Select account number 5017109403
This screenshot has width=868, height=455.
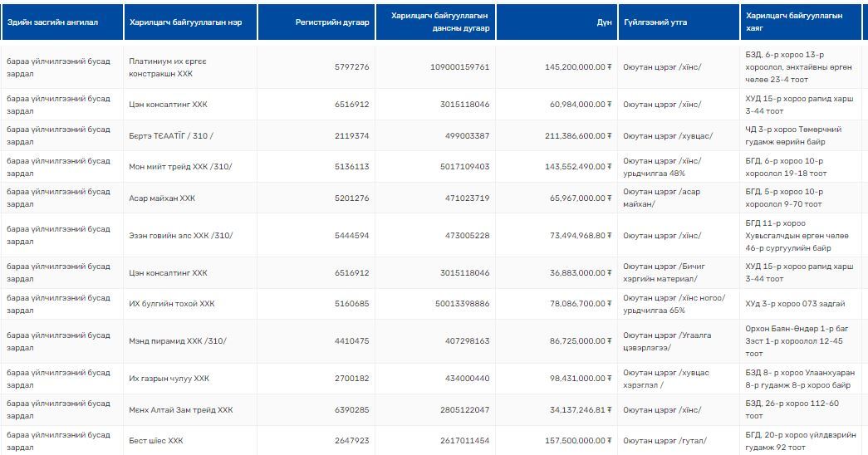click(465, 167)
